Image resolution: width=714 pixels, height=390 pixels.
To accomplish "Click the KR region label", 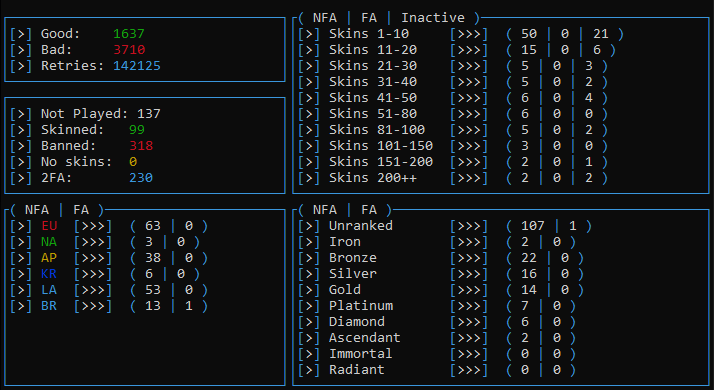I will (x=49, y=274).
